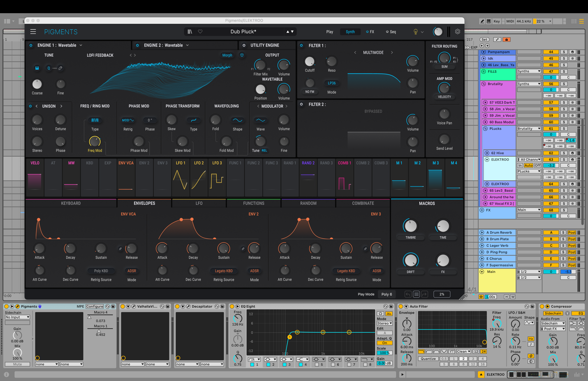Viewport: 588px width, 381px height.
Task: Select the LFO modulation tab
Action: coord(199,203)
